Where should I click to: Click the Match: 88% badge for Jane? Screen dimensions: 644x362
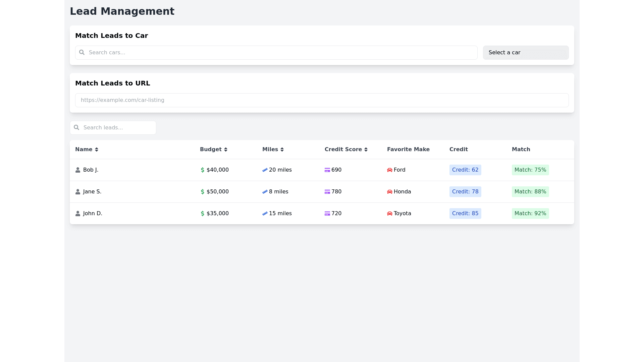530,192
